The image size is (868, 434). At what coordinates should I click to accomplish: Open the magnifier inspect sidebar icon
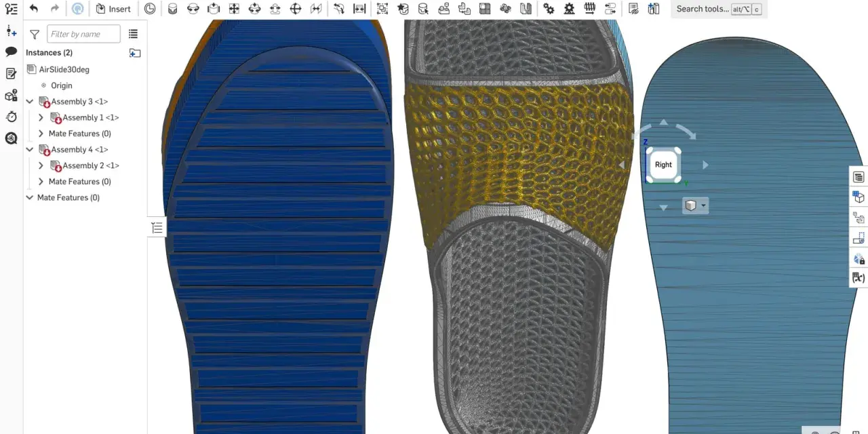pyautogui.click(x=11, y=138)
